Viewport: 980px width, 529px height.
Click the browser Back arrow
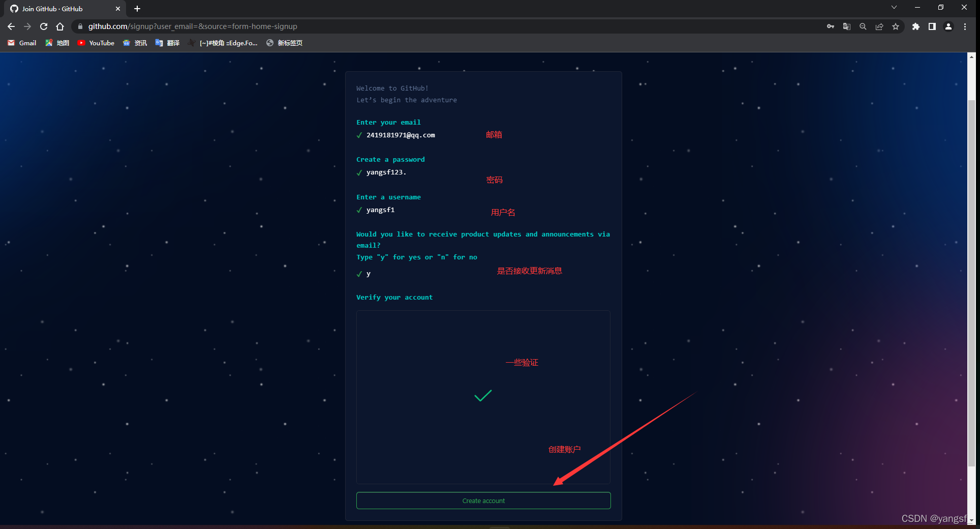[x=11, y=26]
